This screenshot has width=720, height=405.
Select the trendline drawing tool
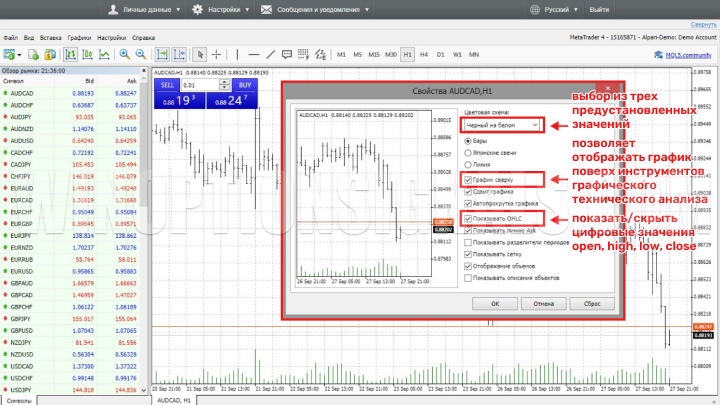(271, 54)
